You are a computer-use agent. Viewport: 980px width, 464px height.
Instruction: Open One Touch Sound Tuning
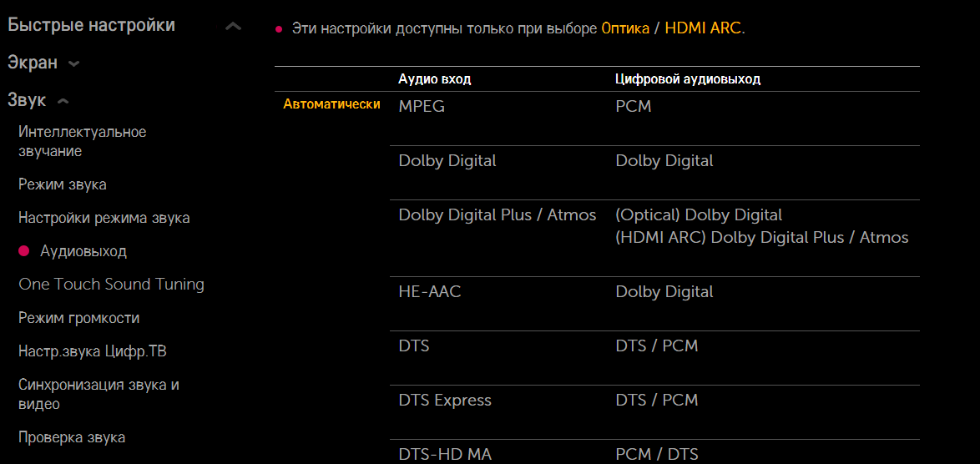tap(111, 285)
